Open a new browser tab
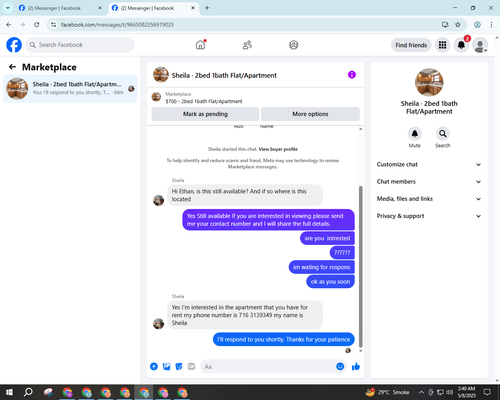This screenshot has height=400, width=500. coord(207,8)
